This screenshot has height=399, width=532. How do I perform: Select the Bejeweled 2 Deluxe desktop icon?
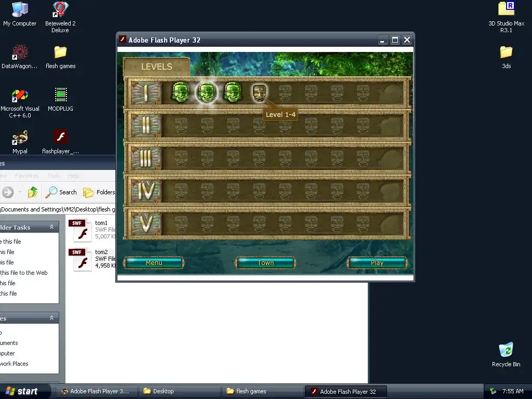(x=60, y=17)
